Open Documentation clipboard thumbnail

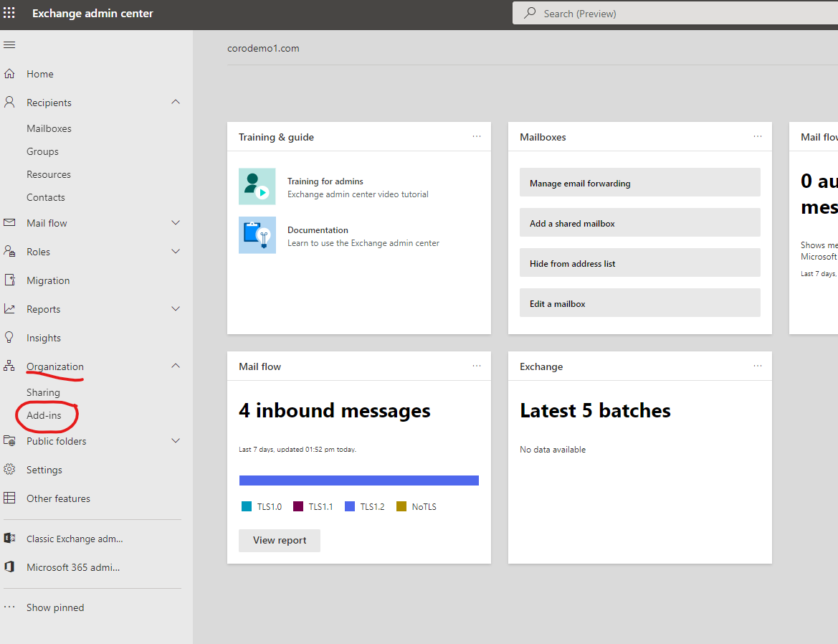(257, 235)
